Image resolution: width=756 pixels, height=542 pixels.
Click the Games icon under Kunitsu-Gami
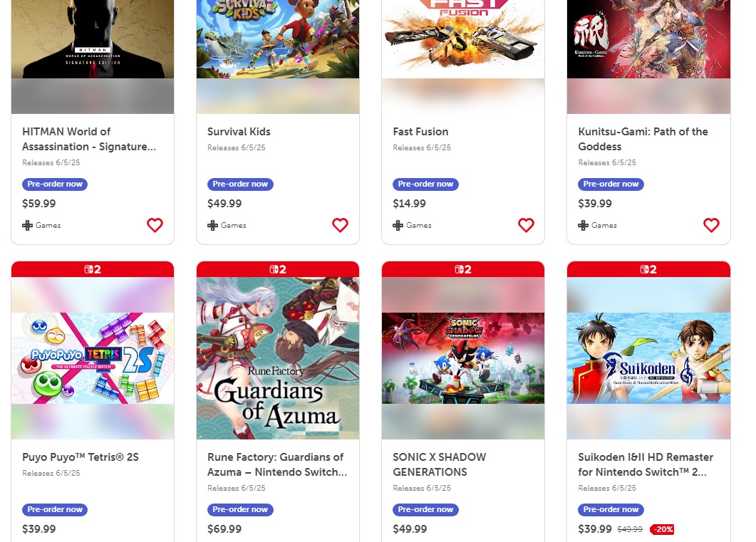coord(583,225)
